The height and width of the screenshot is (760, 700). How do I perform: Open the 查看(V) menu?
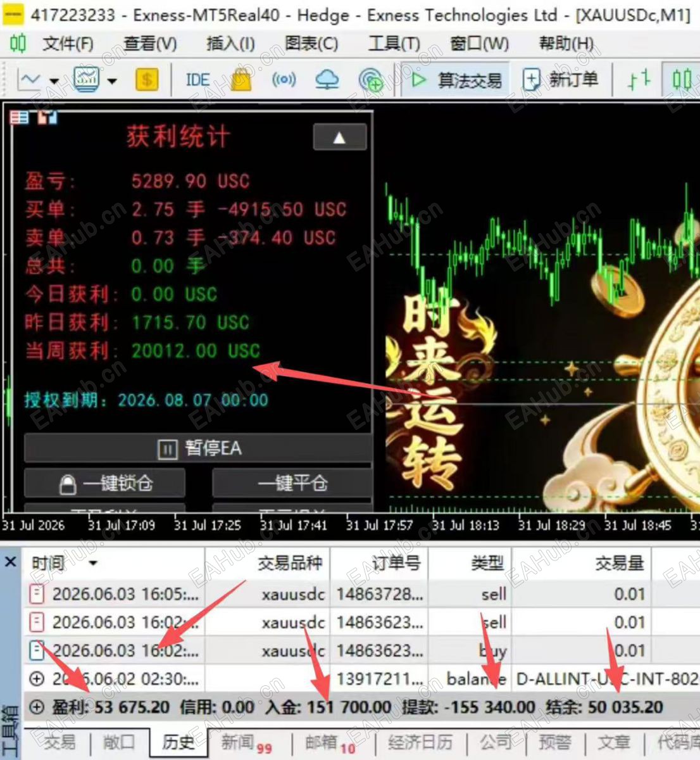coord(150,44)
